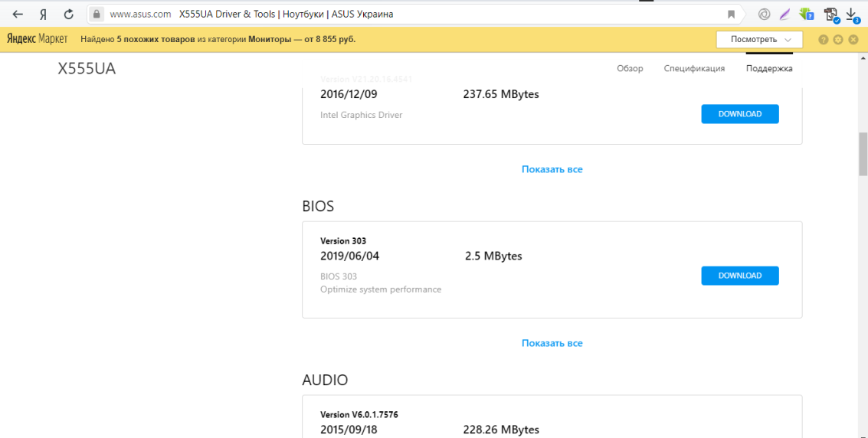Click the scrollbar up arrow
Screen dimensions: 868x438
click(x=863, y=57)
